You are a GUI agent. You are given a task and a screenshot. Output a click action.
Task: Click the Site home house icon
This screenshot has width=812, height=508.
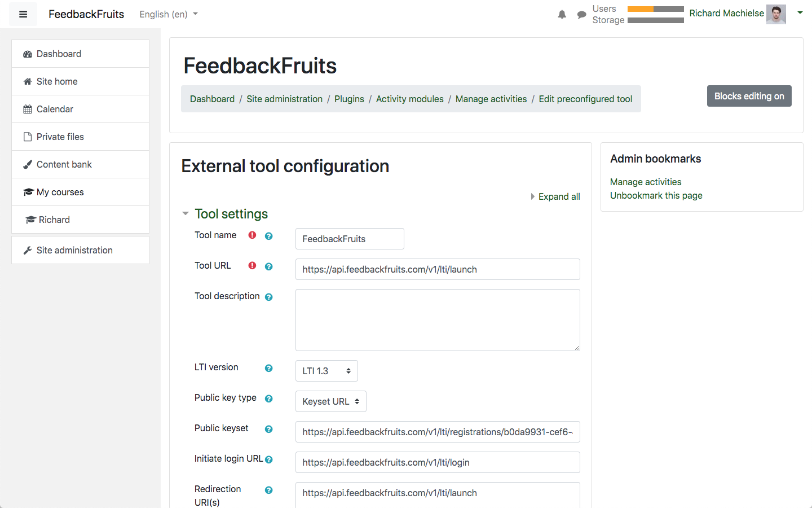(28, 82)
